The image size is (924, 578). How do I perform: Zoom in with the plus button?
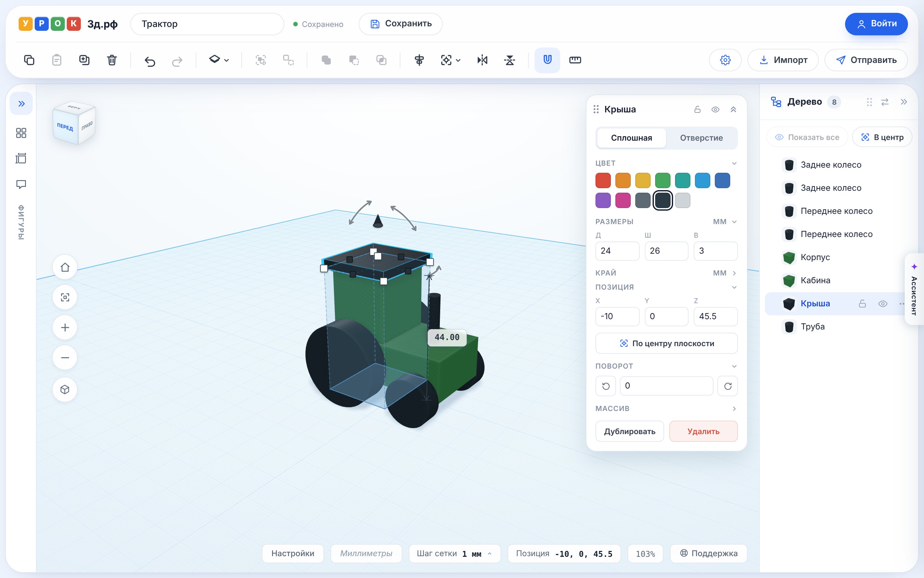tap(65, 328)
